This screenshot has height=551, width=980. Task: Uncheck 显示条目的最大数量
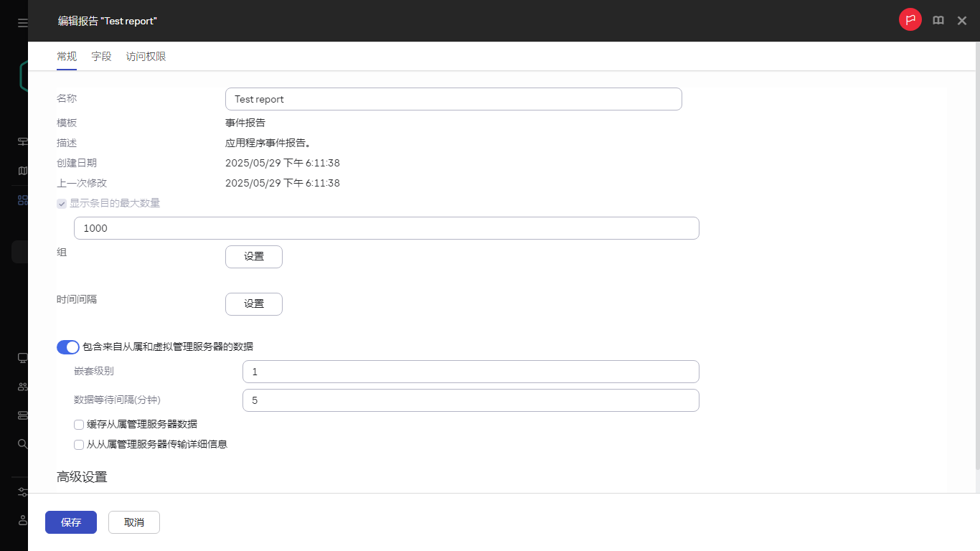coord(62,203)
